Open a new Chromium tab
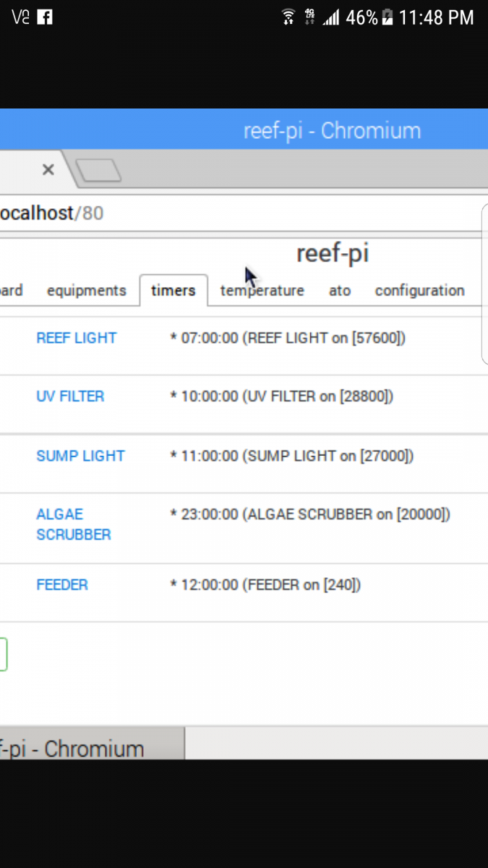The height and width of the screenshot is (868, 488). point(98,171)
